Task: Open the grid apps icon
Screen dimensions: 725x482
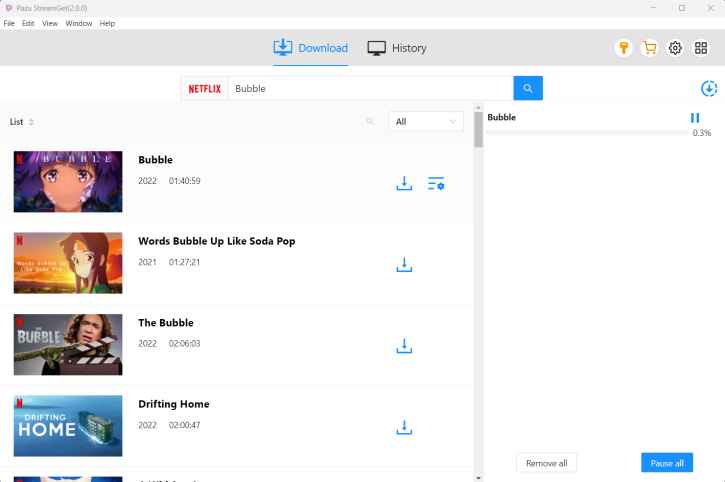Action: [701, 48]
